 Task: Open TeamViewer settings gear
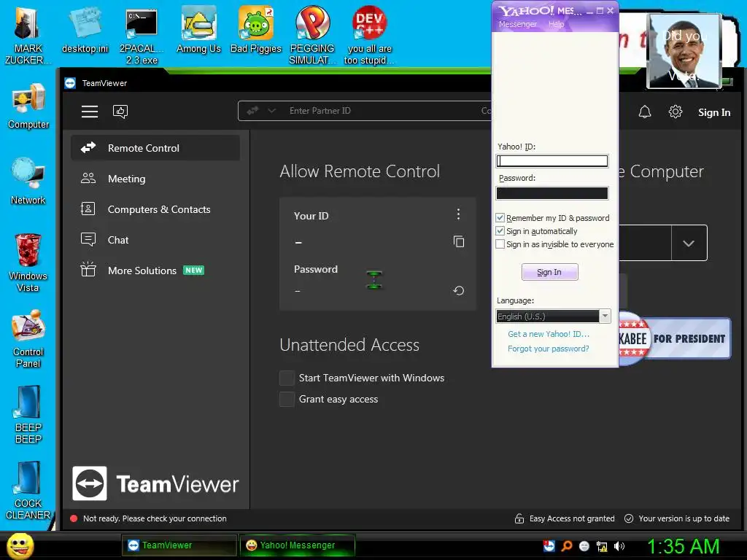[675, 112]
